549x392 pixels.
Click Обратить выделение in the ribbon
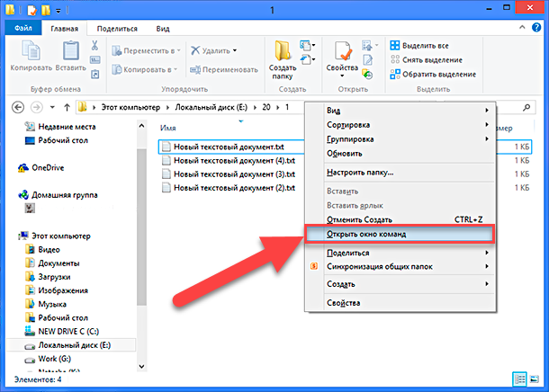[x=433, y=74]
